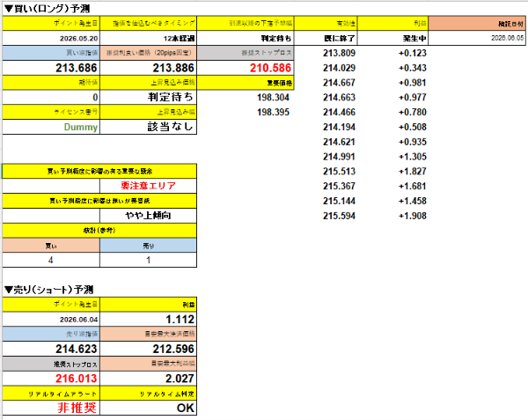
Task: Select the profit value +0.977
Action: coord(412,98)
